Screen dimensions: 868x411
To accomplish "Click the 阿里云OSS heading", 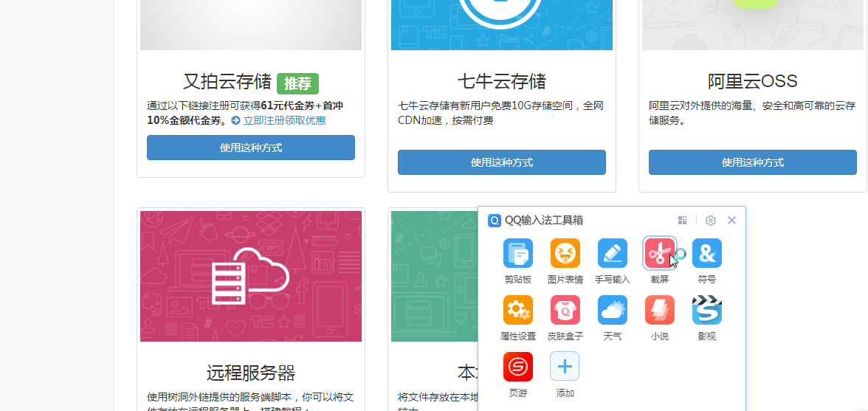I will (753, 82).
